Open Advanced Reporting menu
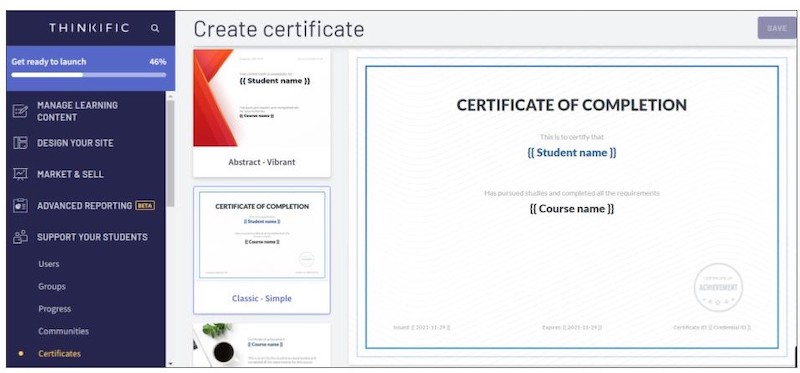 tap(86, 206)
